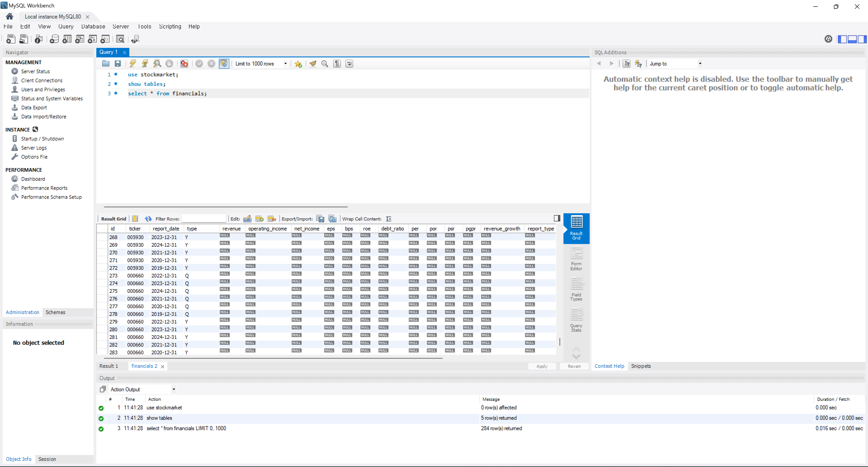Toggle auto-commit mode button
The width and height of the screenshot is (868, 467).
pos(224,64)
